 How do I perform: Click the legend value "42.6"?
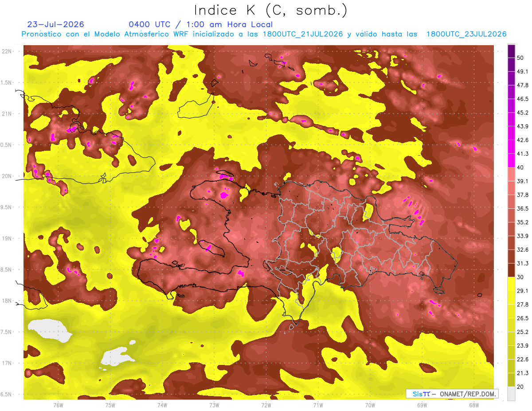(522, 140)
